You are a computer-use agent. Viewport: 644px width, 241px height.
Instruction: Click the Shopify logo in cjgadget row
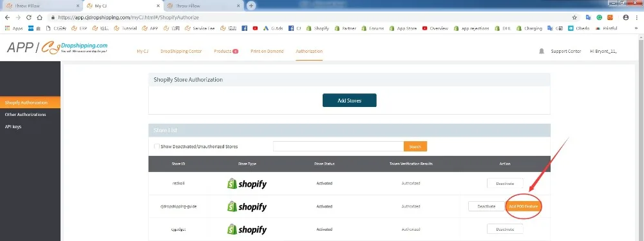[x=247, y=229]
